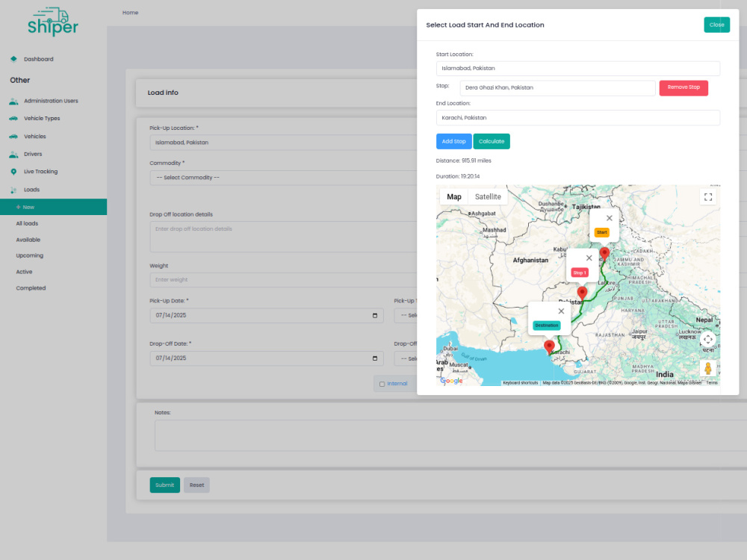Toggle fullscreen view on the map
This screenshot has width=747, height=560.
[x=708, y=196]
